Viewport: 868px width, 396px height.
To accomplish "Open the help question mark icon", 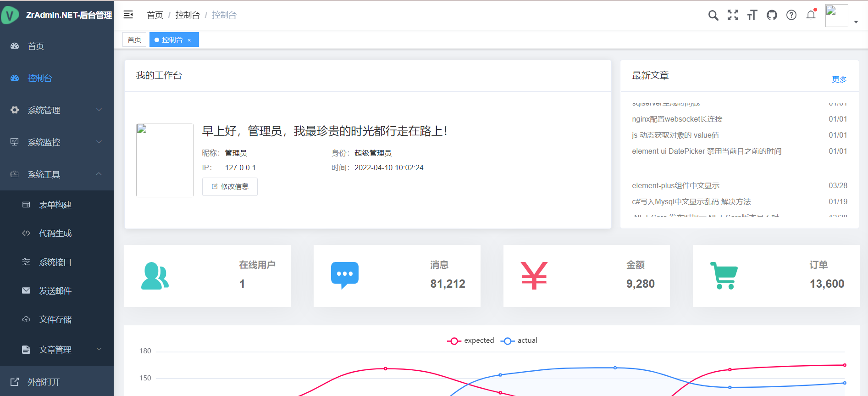I will (x=791, y=15).
